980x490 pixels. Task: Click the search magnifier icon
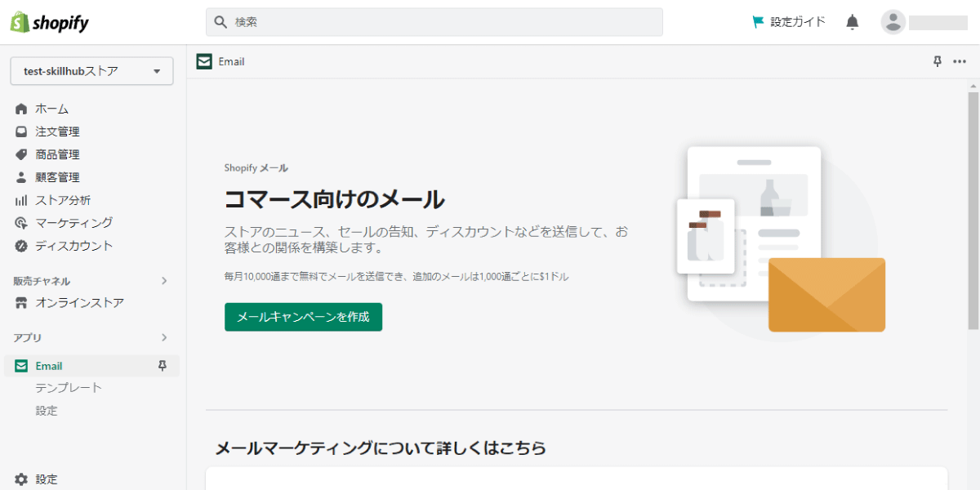[220, 22]
